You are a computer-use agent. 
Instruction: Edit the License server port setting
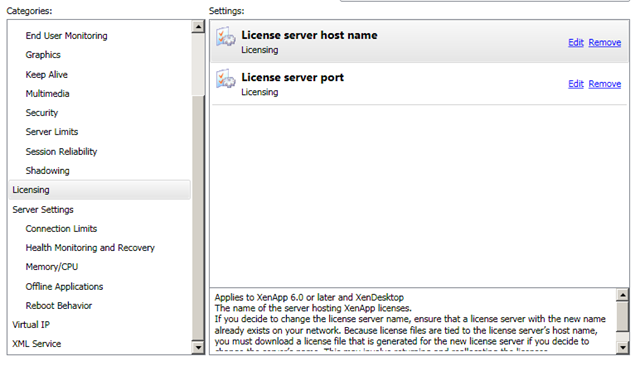pyautogui.click(x=576, y=84)
